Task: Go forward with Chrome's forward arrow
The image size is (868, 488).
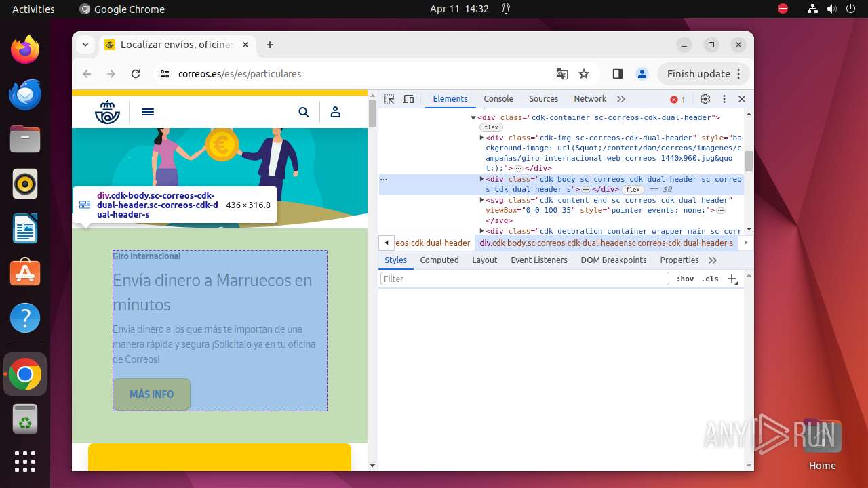Action: coord(111,74)
